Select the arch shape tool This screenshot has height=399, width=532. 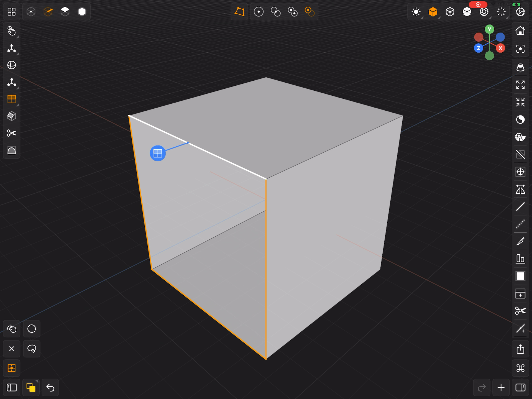point(11,150)
